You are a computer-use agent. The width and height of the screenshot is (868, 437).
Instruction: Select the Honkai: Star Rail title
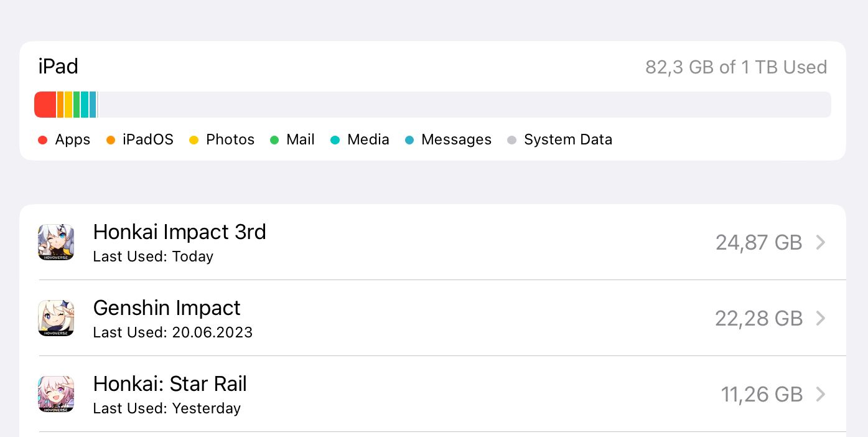point(170,384)
